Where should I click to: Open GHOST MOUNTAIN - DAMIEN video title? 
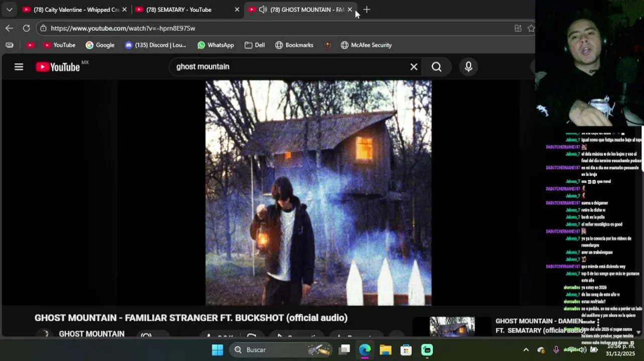click(x=539, y=325)
